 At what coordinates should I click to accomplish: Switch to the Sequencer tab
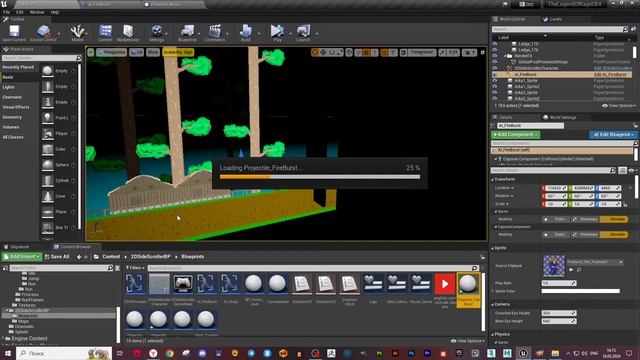[17, 247]
